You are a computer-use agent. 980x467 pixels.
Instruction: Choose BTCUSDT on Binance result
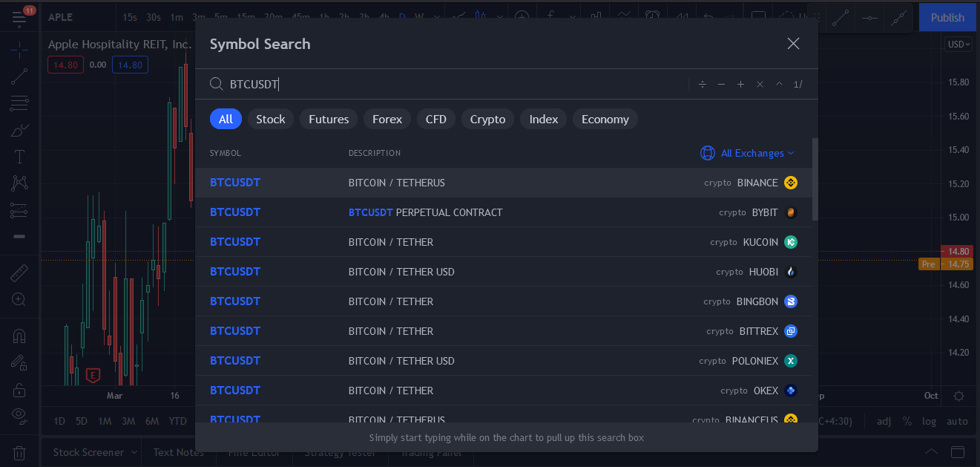click(x=504, y=183)
